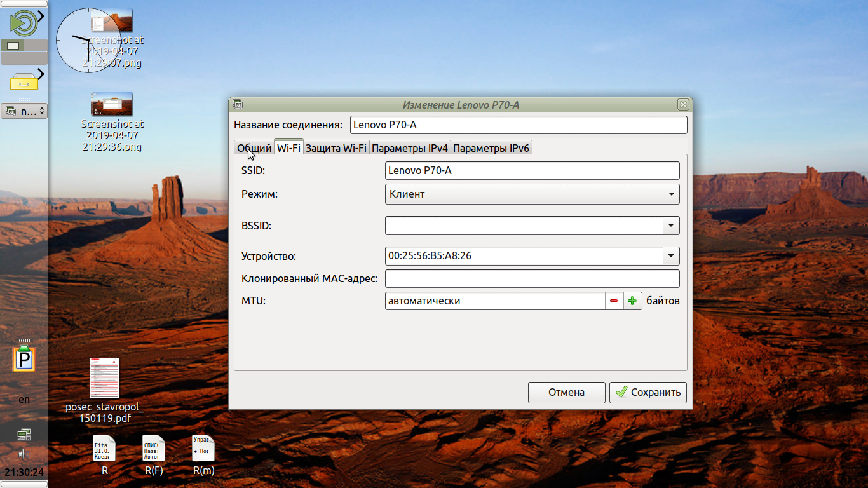
Task: Open the posec_stavropol_150119.pdf desktop file
Action: pyautogui.click(x=104, y=379)
